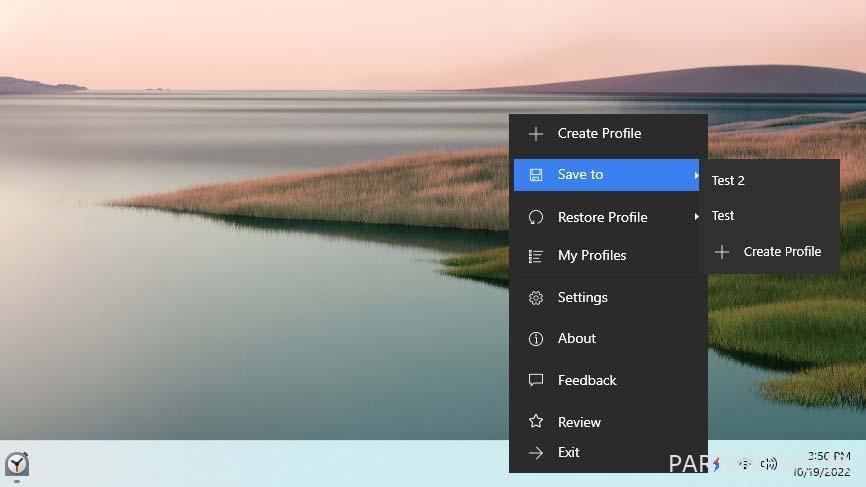Click the floppy disk Save to icon

click(536, 175)
